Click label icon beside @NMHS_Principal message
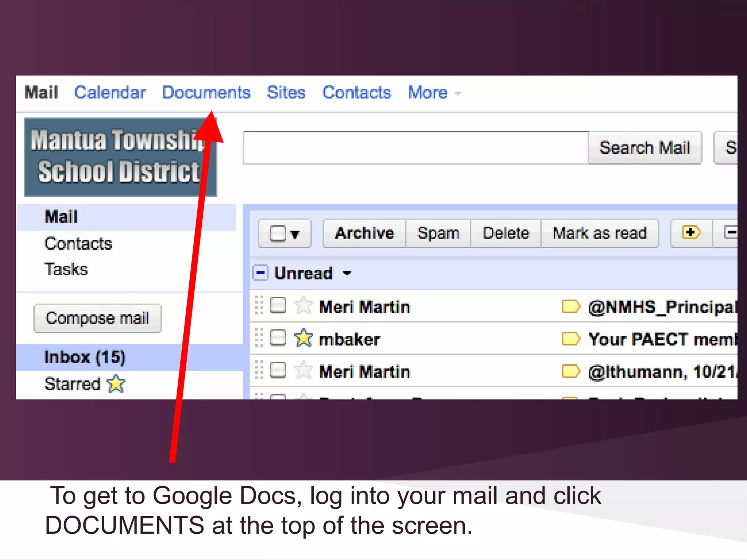This screenshot has width=747, height=560. click(x=570, y=306)
